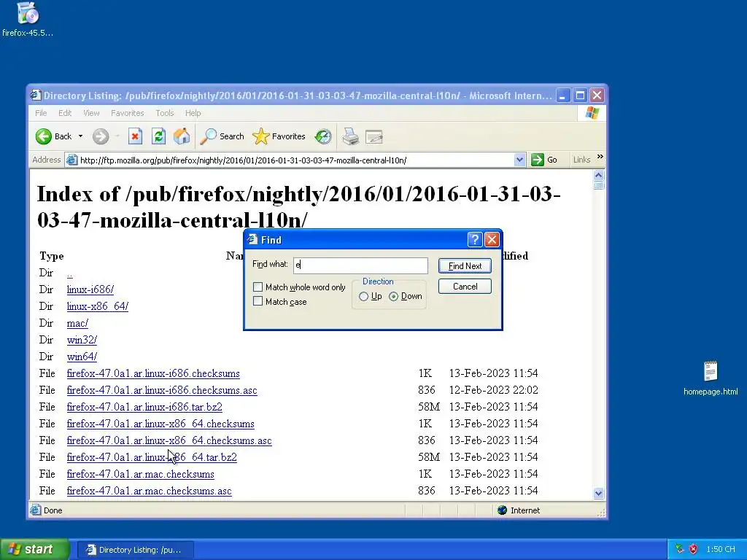Image resolution: width=747 pixels, height=560 pixels.
Task: Enable Match whole word only checkbox
Action: click(x=258, y=287)
